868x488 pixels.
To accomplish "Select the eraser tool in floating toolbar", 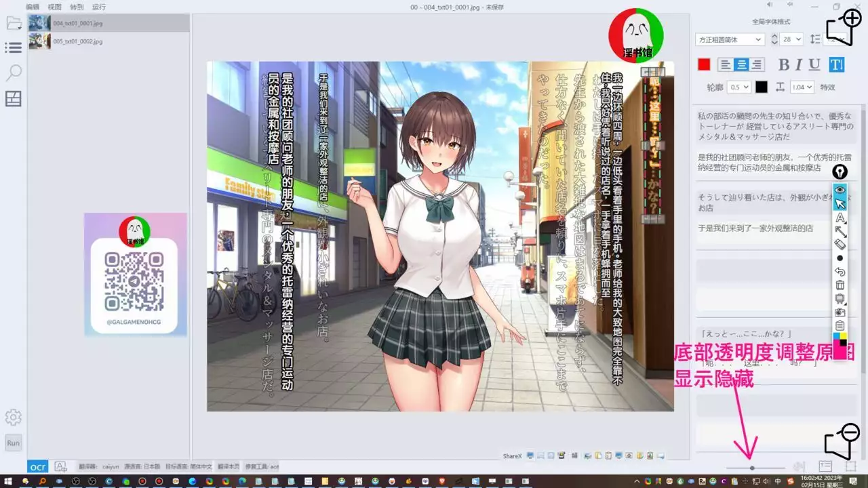I will [x=840, y=245].
